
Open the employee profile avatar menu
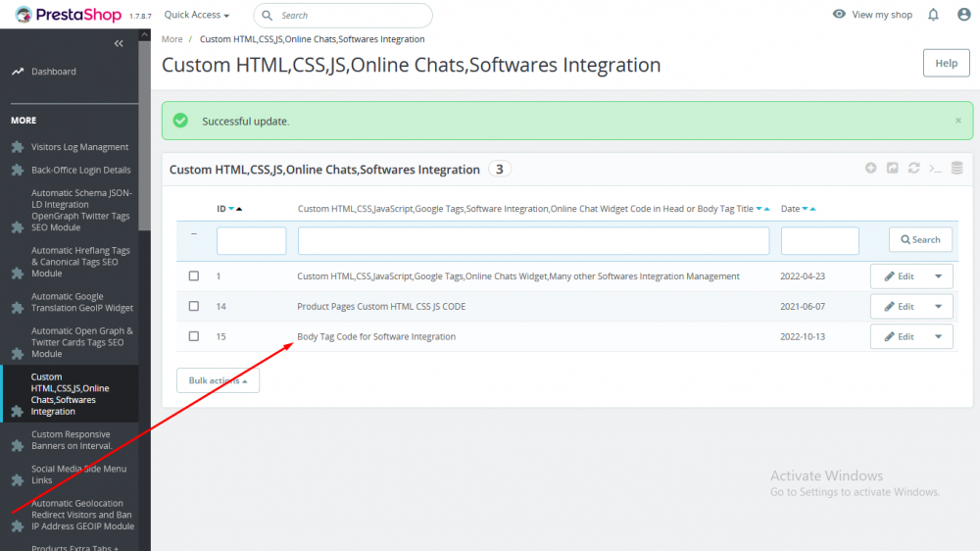(x=963, y=15)
